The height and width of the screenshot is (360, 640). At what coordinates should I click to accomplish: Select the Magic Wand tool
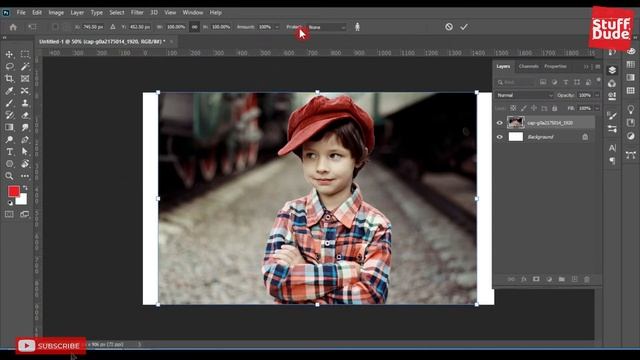pyautogui.click(x=25, y=66)
